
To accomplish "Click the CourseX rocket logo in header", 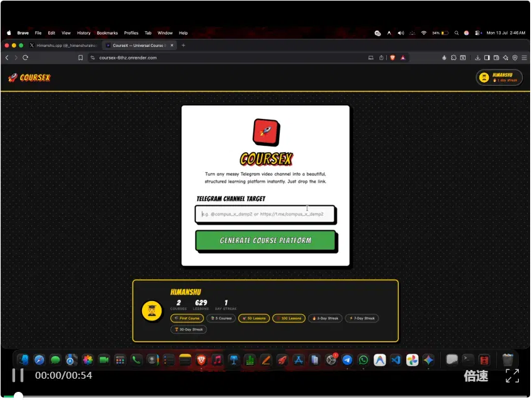I will coord(29,78).
